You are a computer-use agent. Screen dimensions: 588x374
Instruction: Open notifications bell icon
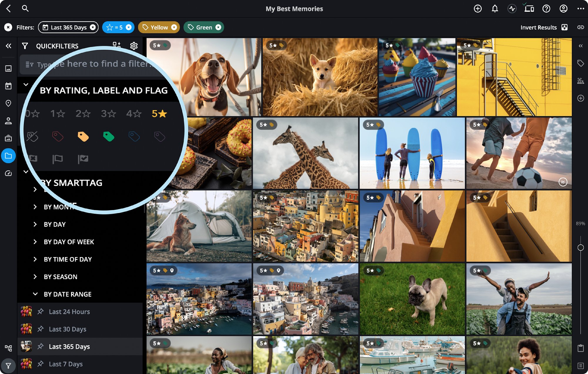point(495,9)
